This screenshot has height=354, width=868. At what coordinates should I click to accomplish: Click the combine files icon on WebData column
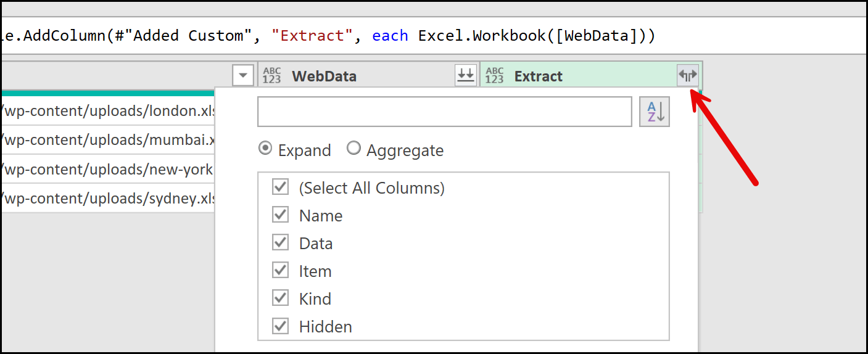coord(466,75)
